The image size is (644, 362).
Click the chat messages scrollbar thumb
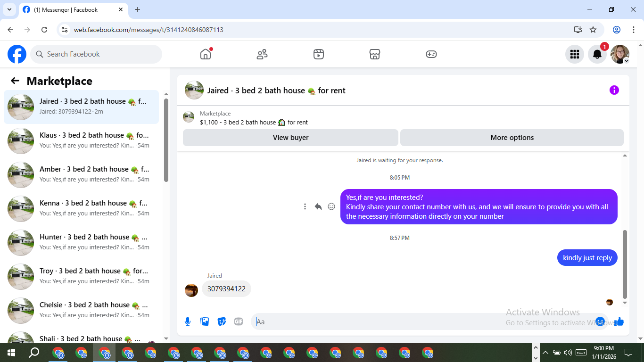point(625,264)
